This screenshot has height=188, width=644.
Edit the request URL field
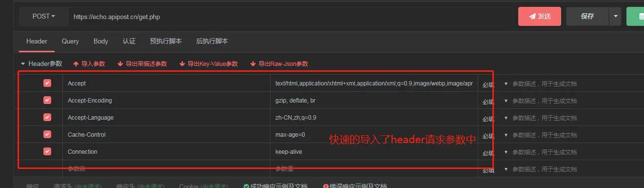(291, 17)
